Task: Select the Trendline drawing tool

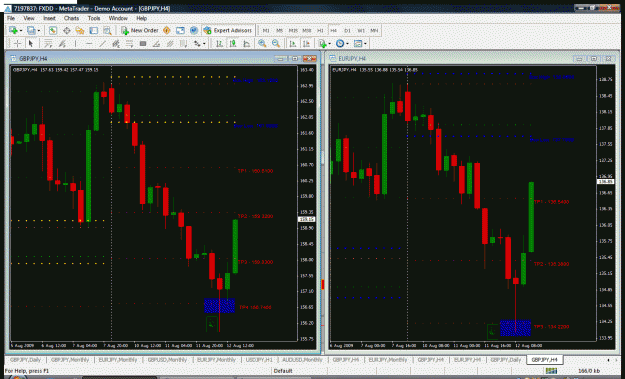Action: 102,43
